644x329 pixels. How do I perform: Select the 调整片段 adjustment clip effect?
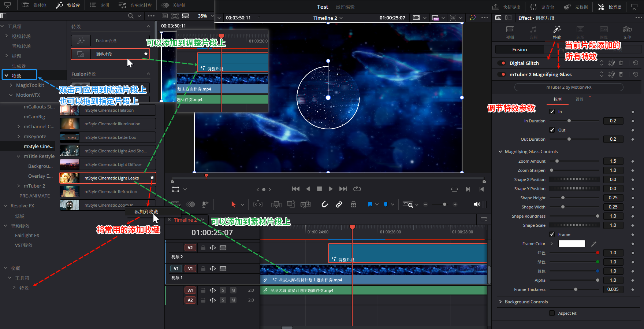(x=110, y=54)
